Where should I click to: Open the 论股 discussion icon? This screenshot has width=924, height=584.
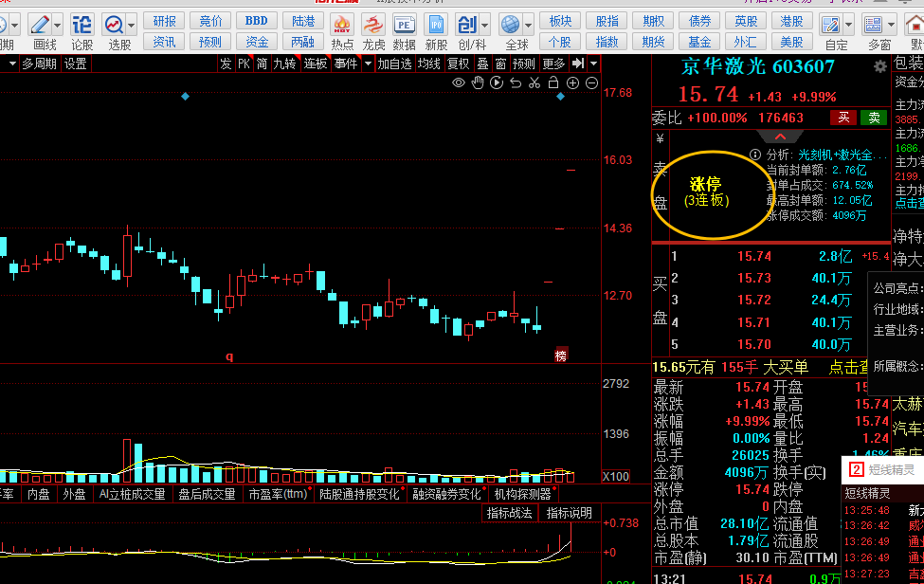coord(82,26)
